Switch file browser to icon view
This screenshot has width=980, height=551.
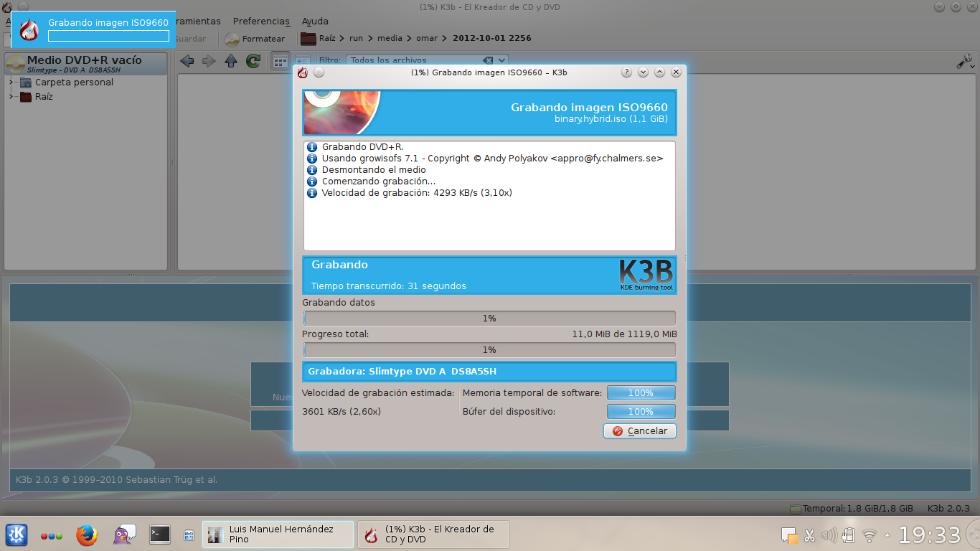[281, 61]
